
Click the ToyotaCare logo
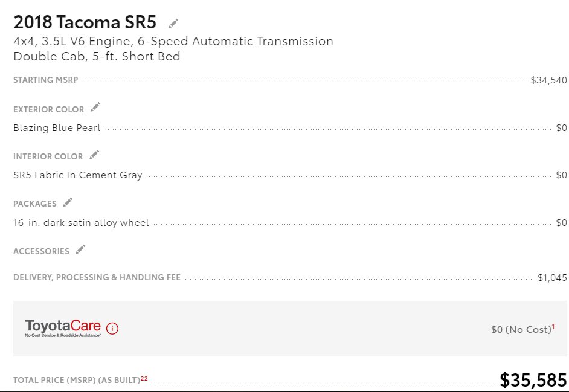(x=63, y=328)
